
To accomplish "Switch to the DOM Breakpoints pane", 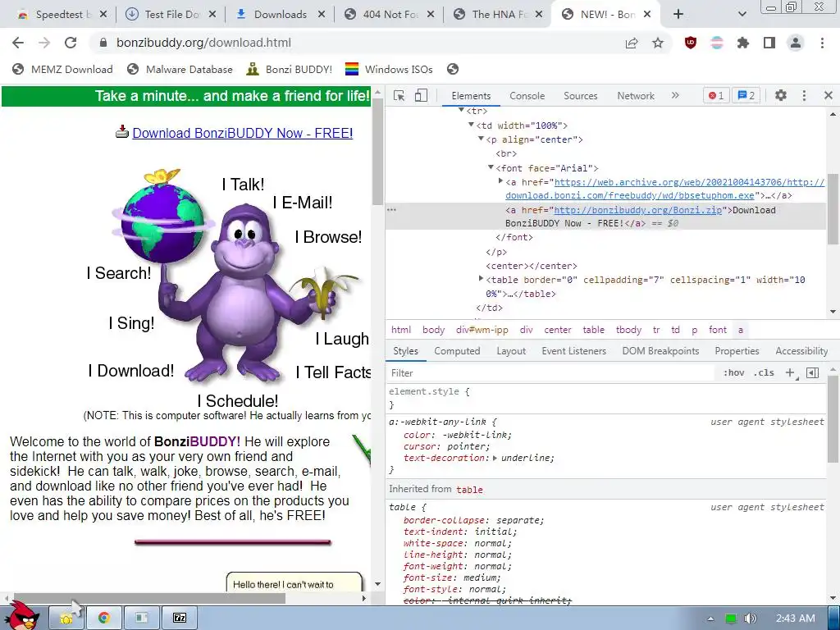I will click(x=660, y=351).
